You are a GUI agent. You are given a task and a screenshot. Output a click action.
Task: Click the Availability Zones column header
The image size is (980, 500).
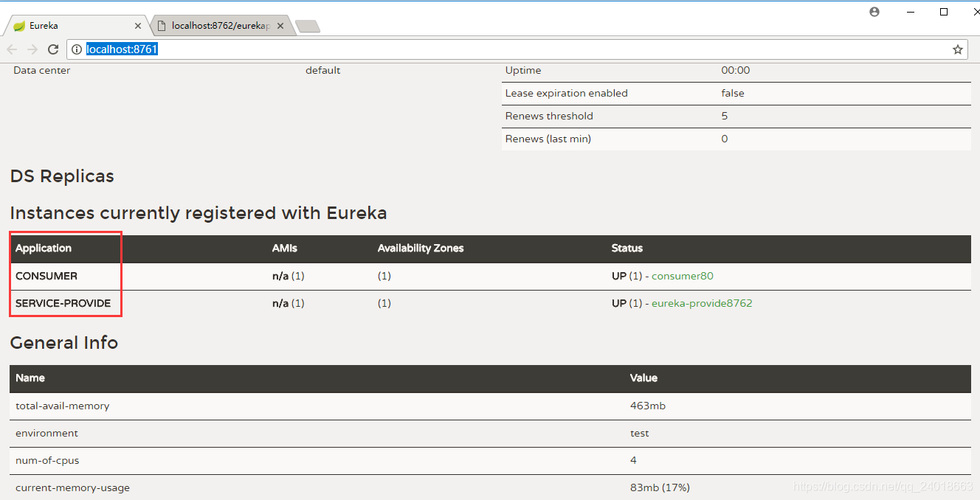click(421, 248)
